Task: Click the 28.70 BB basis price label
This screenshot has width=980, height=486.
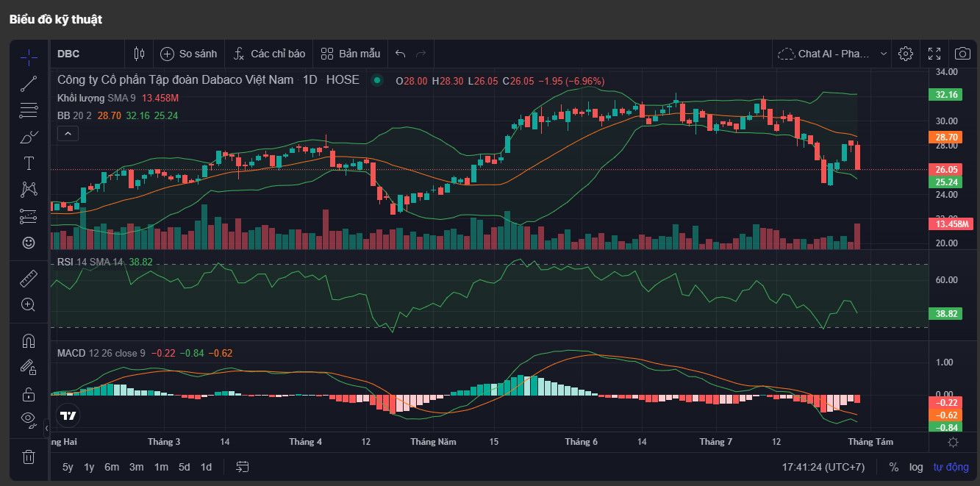Action: click(x=945, y=137)
